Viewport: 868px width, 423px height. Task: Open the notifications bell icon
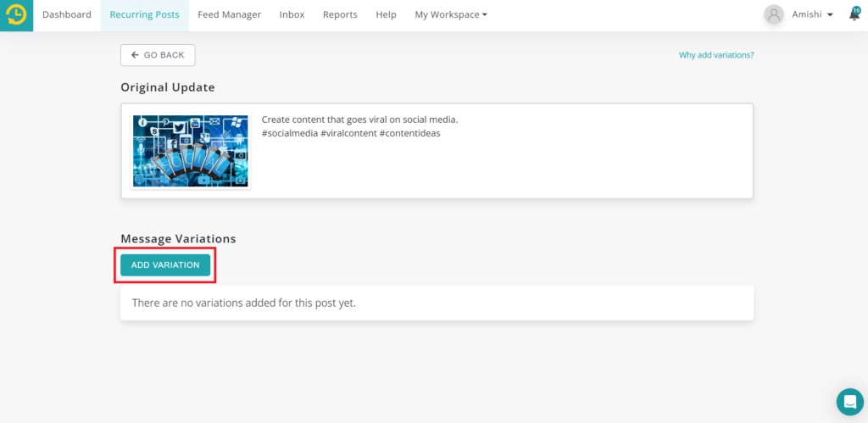tap(854, 14)
